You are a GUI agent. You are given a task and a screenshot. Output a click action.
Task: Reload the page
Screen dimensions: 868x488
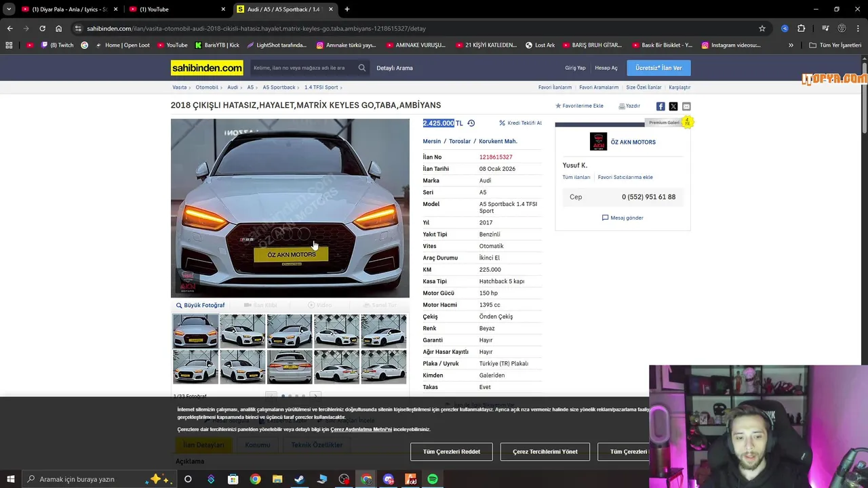click(x=42, y=28)
